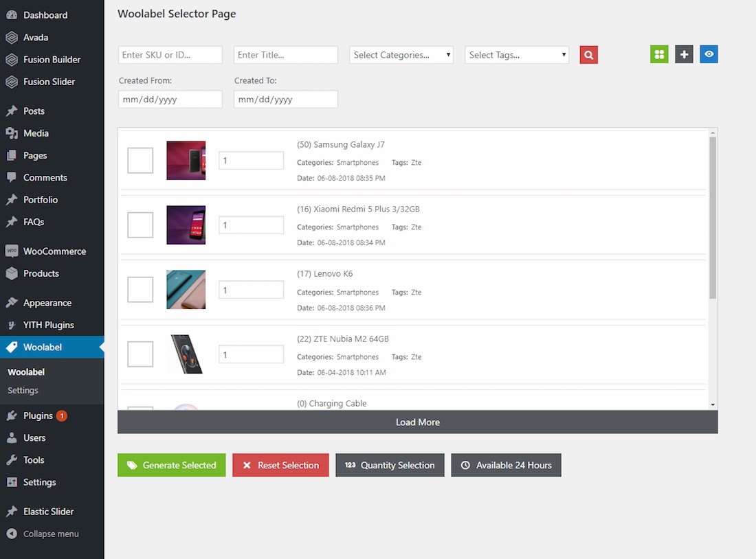Click the red search icon button
756x559 pixels.
pyautogui.click(x=589, y=55)
